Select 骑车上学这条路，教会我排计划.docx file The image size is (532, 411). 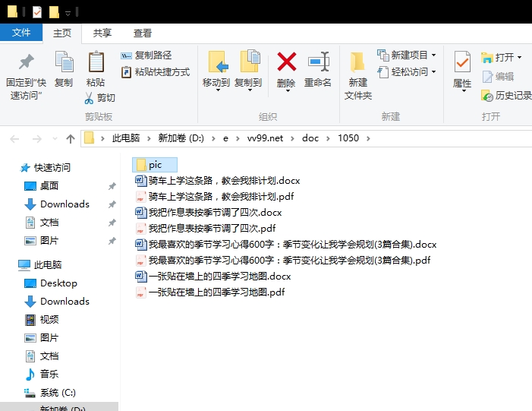tap(218, 181)
